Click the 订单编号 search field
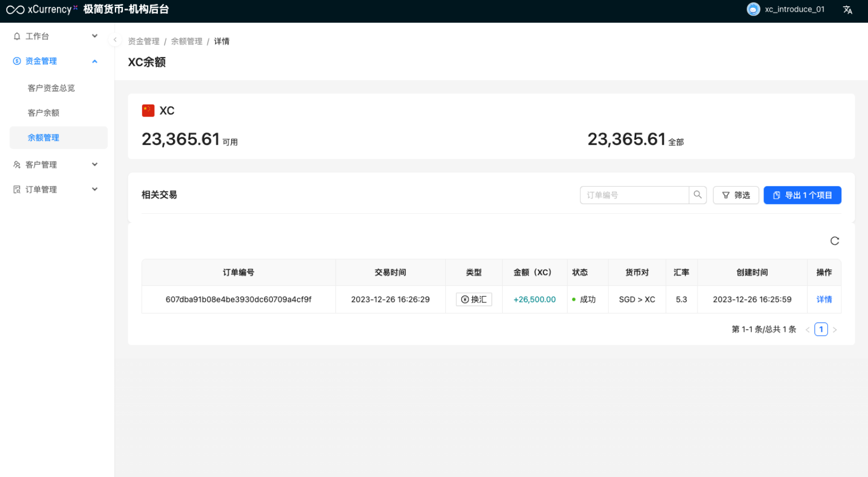Screen dimensions: 868x477 tap(634, 195)
